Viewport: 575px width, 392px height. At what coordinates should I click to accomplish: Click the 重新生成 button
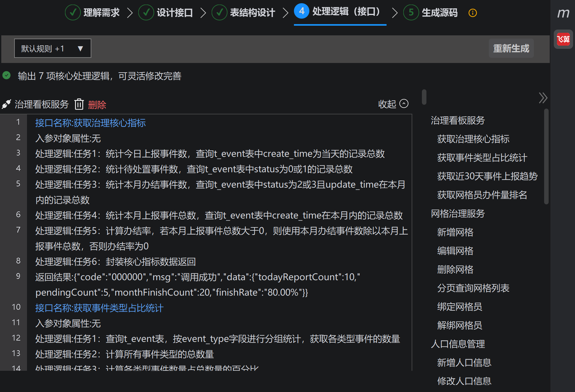(x=511, y=48)
